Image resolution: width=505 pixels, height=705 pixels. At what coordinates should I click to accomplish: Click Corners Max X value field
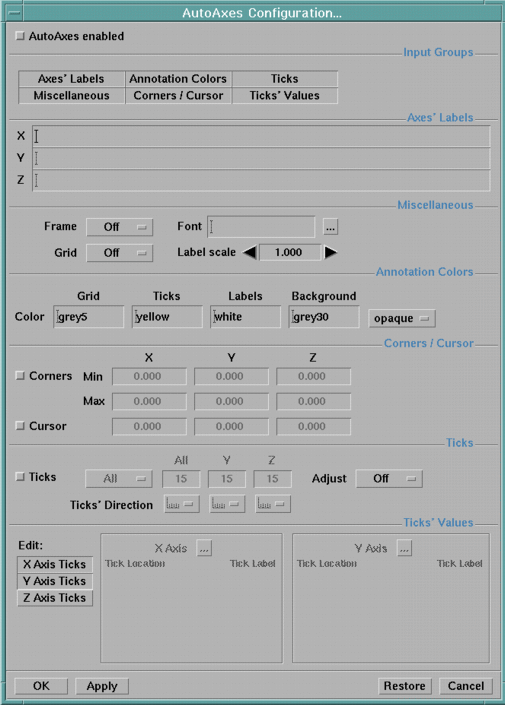click(x=149, y=402)
